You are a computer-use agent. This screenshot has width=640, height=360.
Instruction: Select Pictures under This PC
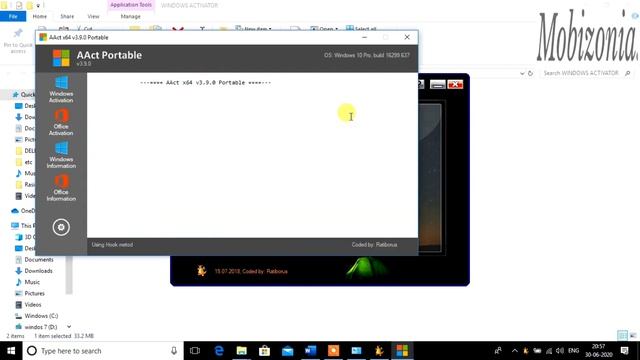pyautogui.click(x=34, y=293)
